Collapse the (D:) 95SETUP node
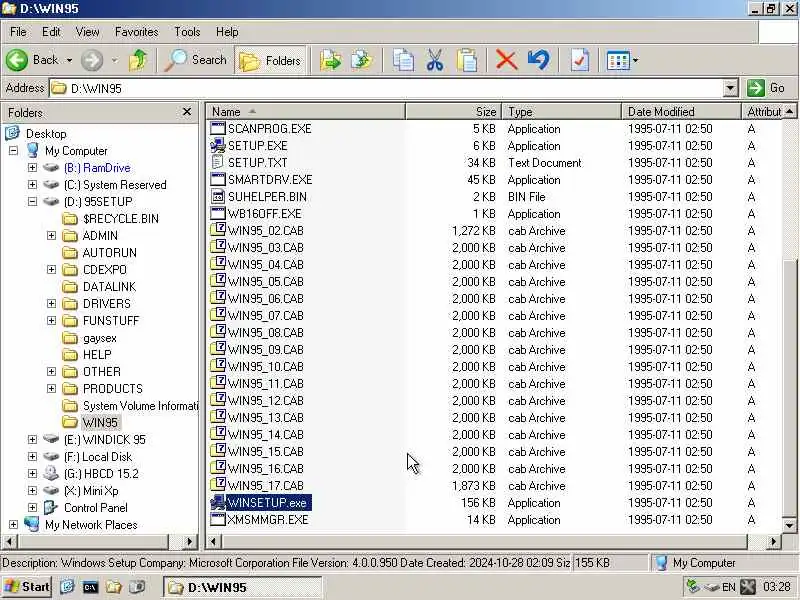The height and width of the screenshot is (600, 800). click(x=32, y=202)
